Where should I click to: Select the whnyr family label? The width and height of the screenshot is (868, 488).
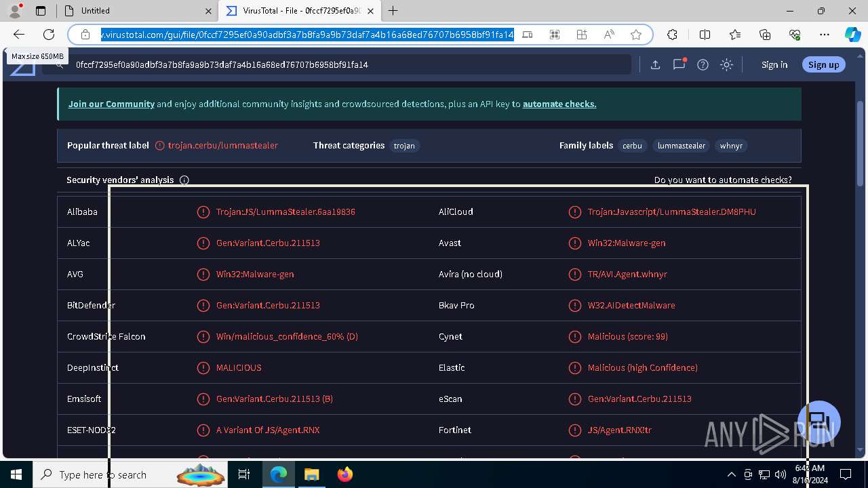pyautogui.click(x=731, y=146)
